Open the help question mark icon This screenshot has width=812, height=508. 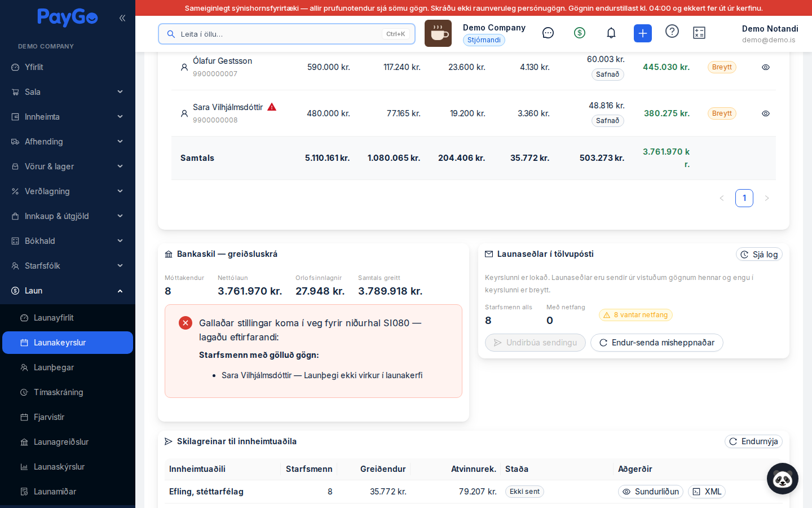coord(672,32)
